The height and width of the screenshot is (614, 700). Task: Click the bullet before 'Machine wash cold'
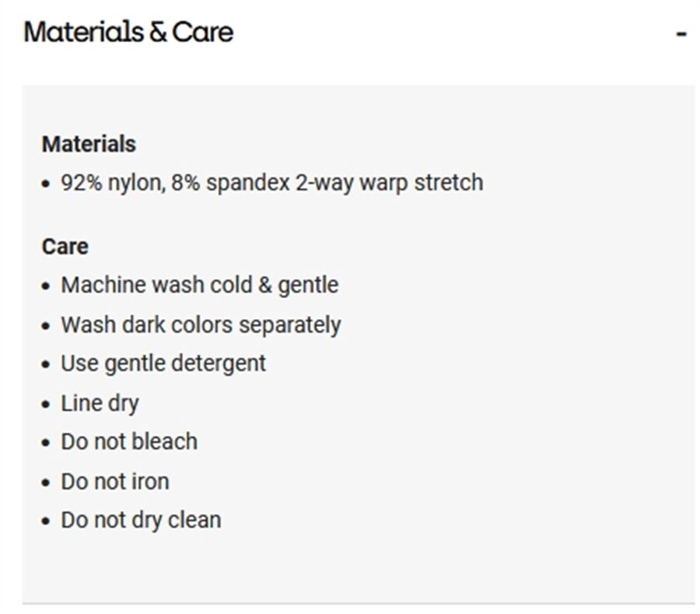point(46,286)
